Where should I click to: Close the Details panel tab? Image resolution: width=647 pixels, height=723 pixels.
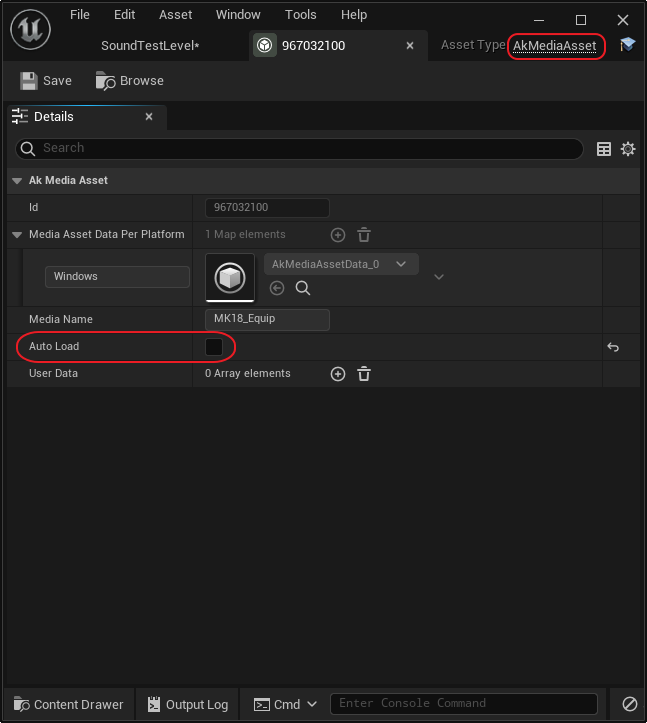pyautogui.click(x=148, y=117)
